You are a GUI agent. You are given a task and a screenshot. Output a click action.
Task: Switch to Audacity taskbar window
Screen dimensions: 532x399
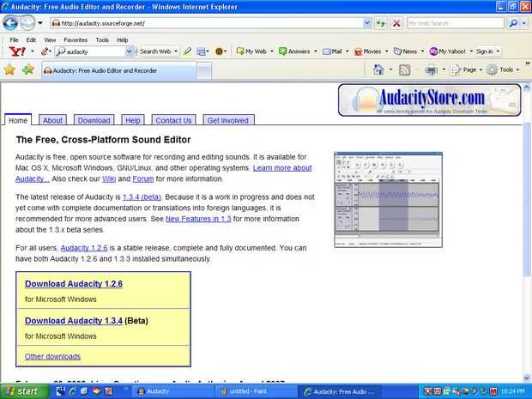coord(173,391)
